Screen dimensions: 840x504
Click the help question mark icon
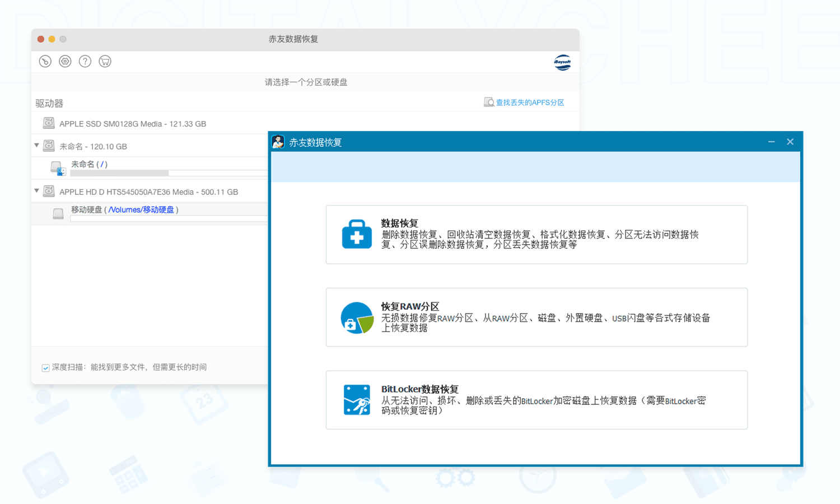click(x=85, y=62)
